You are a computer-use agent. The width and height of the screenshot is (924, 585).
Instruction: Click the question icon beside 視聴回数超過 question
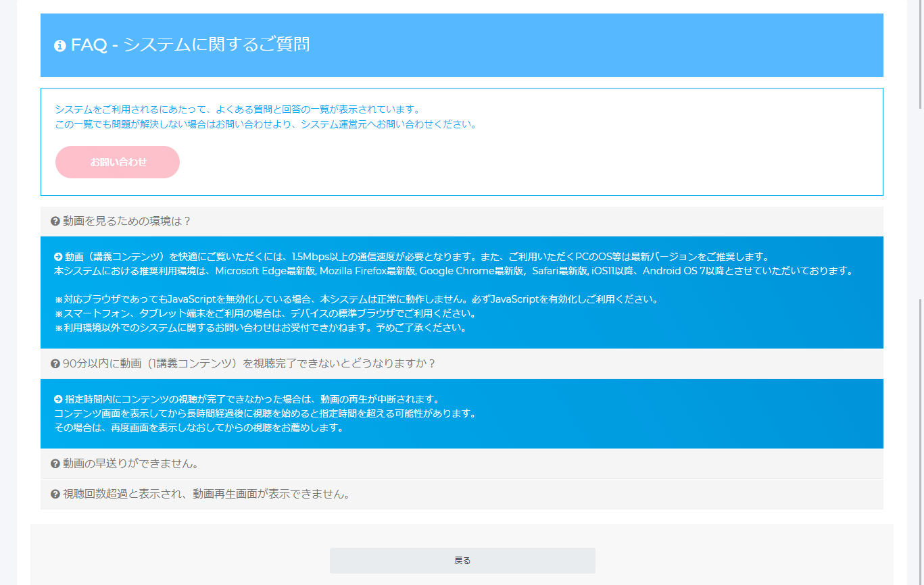[x=55, y=494]
